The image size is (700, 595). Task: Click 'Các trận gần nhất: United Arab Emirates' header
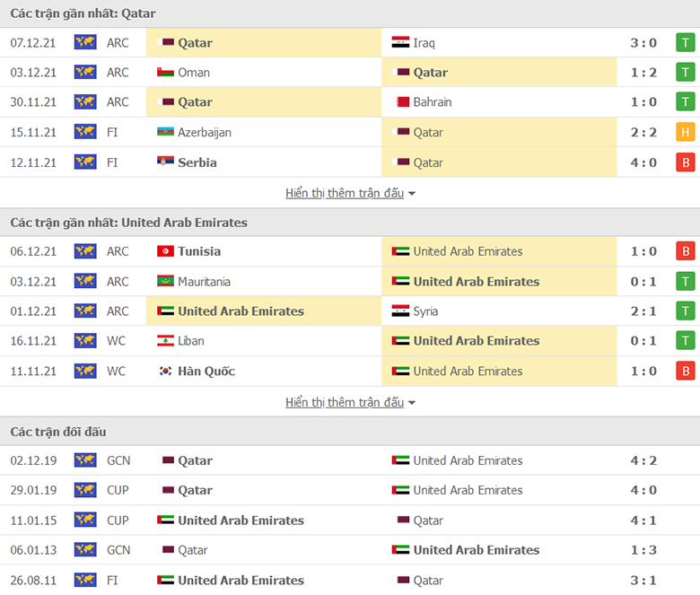(128, 223)
